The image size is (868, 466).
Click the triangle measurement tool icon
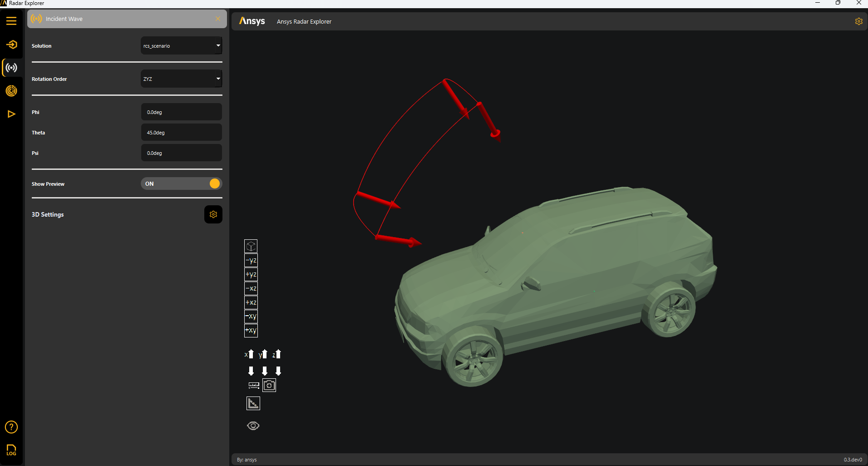[253, 403]
